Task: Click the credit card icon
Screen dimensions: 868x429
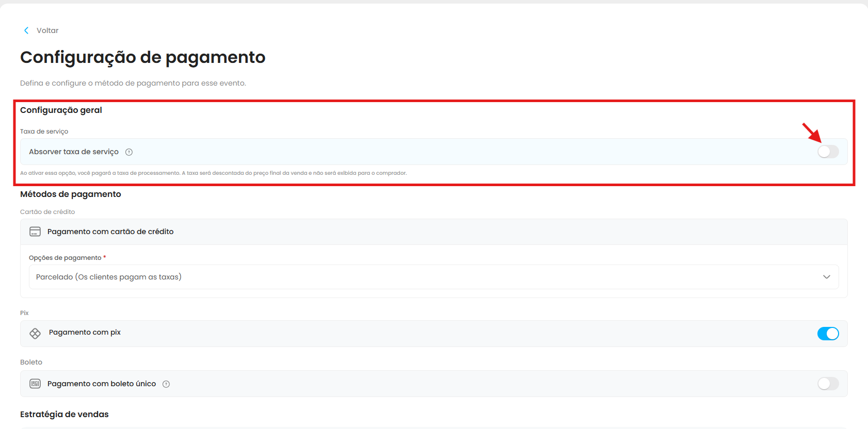Action: click(x=35, y=232)
